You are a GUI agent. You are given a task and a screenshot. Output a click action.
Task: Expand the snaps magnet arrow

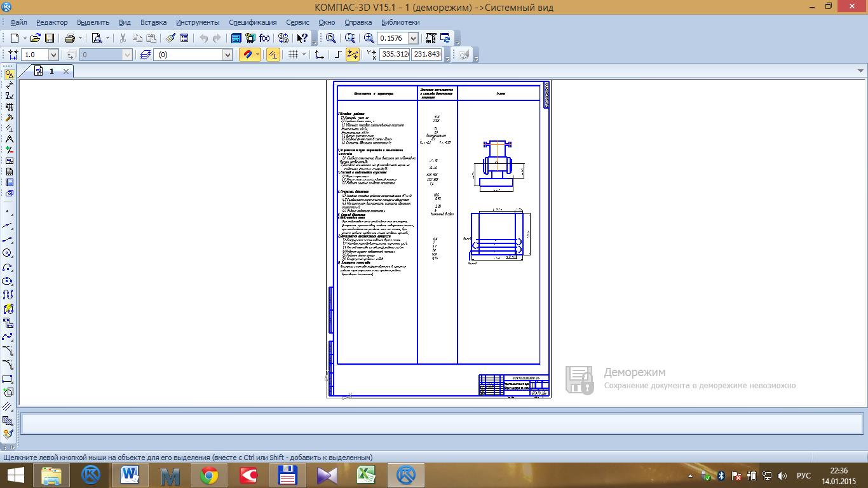click(257, 55)
